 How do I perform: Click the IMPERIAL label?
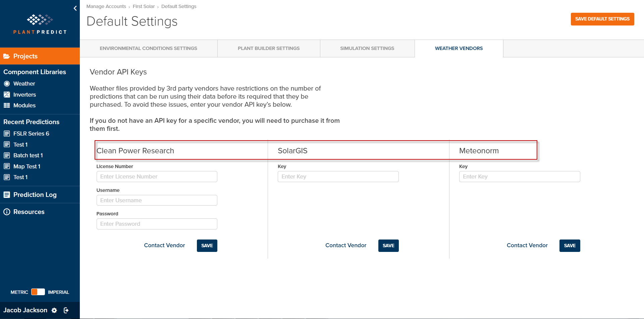(58, 292)
